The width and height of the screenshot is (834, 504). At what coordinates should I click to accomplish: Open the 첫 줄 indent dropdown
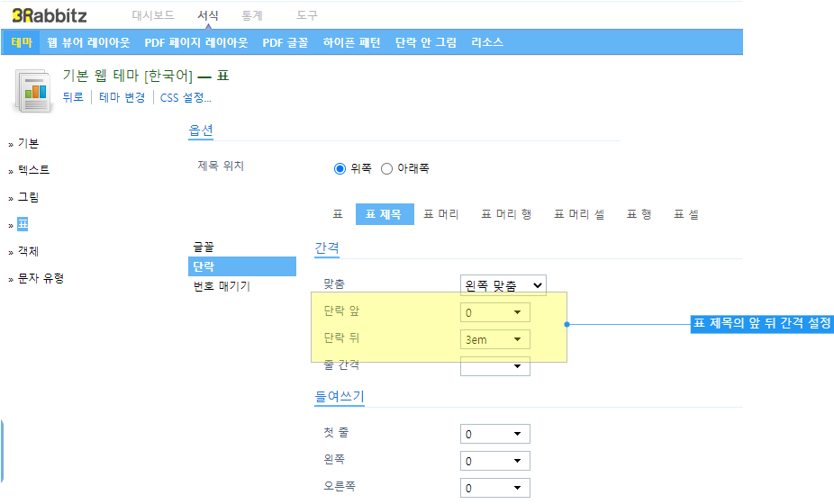[x=495, y=435]
